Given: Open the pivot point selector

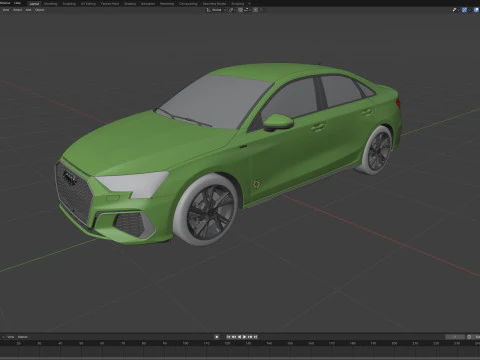Looking at the screenshot, I should (232, 10).
